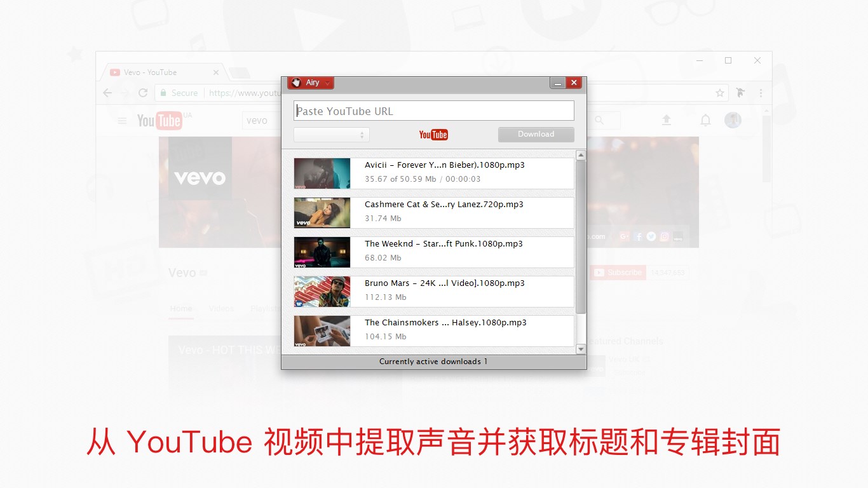This screenshot has width=868, height=488.
Task: Open the Airy menu dropdown arrow
Action: coord(327,83)
